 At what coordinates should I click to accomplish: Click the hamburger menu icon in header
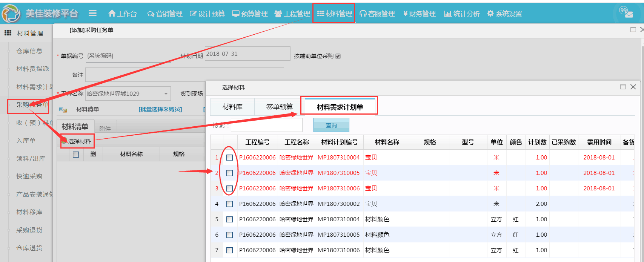[92, 14]
